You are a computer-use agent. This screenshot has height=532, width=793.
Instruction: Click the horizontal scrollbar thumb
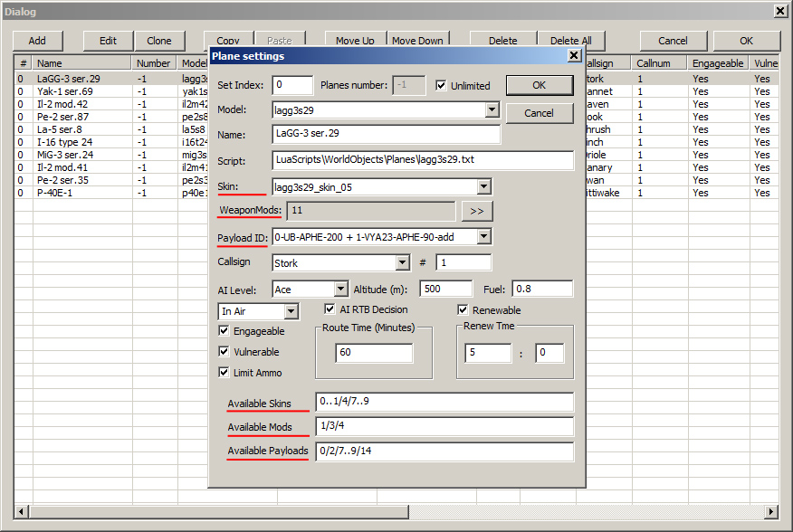[218, 512]
